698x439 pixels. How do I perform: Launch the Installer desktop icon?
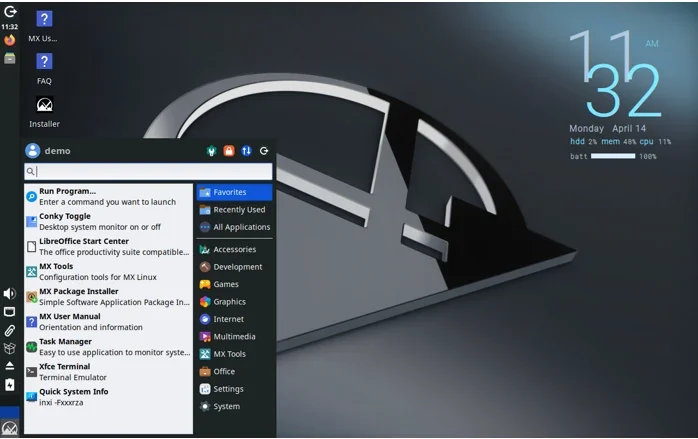coord(44,112)
